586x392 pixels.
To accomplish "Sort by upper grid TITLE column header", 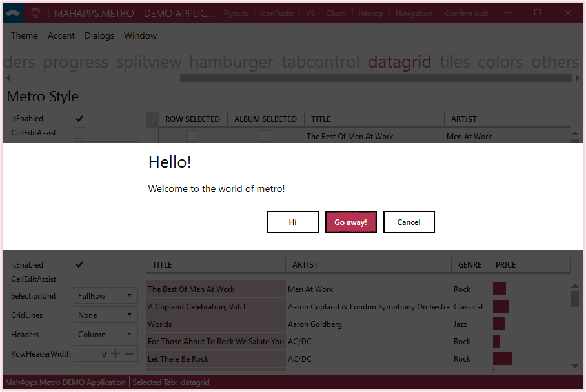I will (x=374, y=119).
